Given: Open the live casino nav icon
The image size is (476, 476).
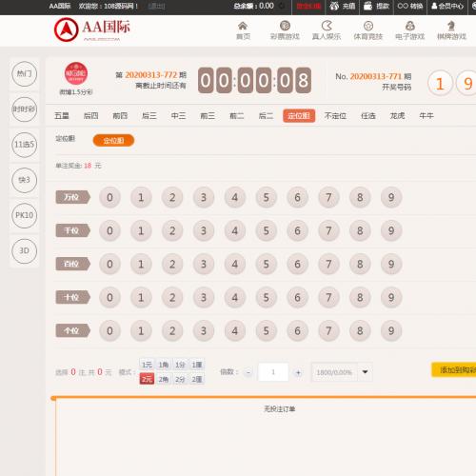Looking at the screenshot, I should click(327, 26).
